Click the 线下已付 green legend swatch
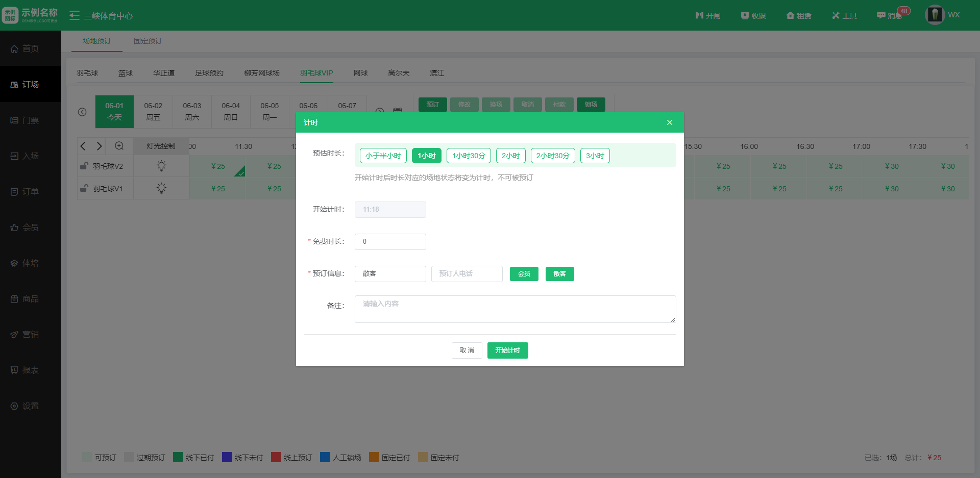 coord(178,457)
